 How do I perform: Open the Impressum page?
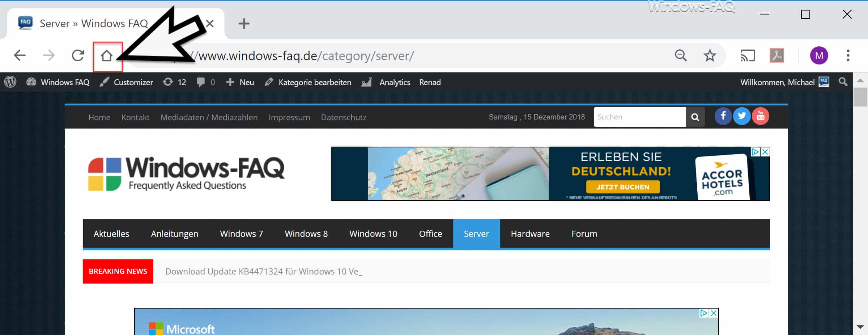coord(289,117)
